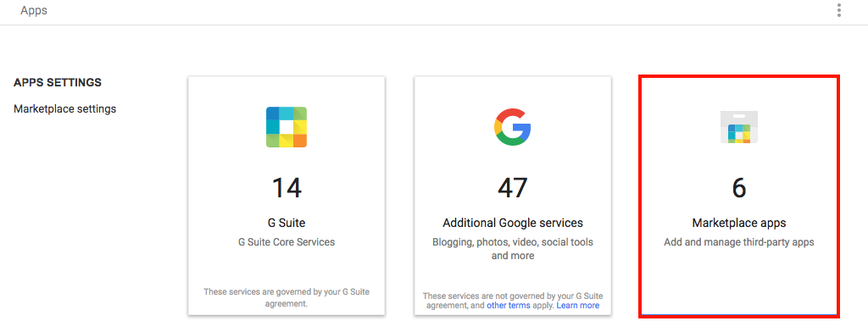This screenshot has height=332, width=868.
Task: Click the Google G logo icon
Action: pyautogui.click(x=512, y=127)
